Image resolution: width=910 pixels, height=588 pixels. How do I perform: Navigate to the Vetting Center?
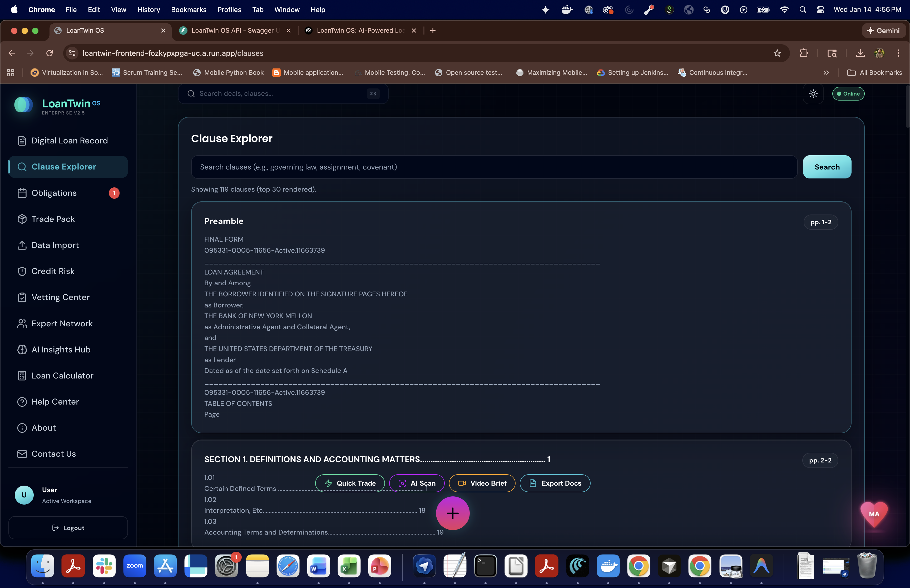[x=60, y=297]
